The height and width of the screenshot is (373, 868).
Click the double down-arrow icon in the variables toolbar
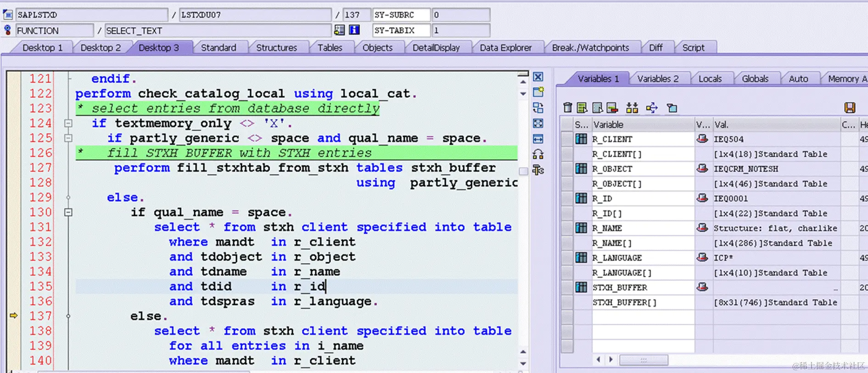(632, 108)
